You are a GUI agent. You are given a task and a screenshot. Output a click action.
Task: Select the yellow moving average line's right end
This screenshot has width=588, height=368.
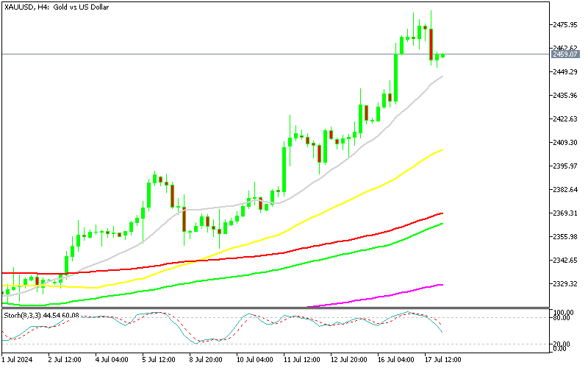[442, 150]
